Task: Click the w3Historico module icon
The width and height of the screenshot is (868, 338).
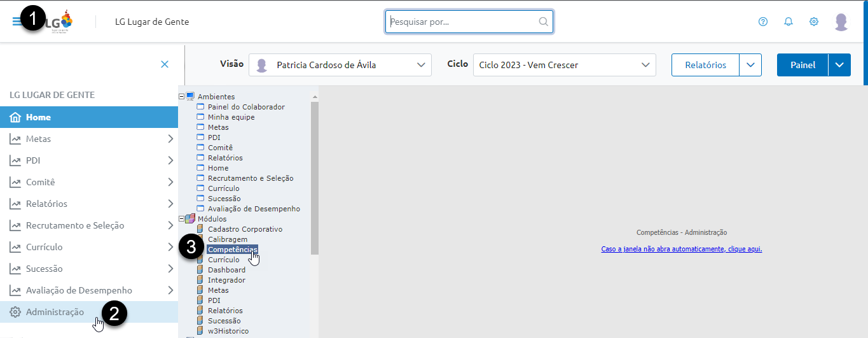Action: [x=200, y=331]
